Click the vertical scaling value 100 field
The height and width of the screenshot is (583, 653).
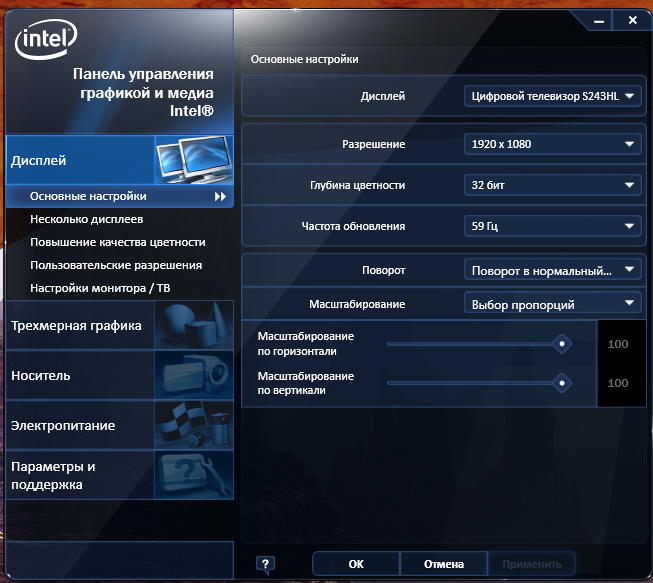pos(618,383)
